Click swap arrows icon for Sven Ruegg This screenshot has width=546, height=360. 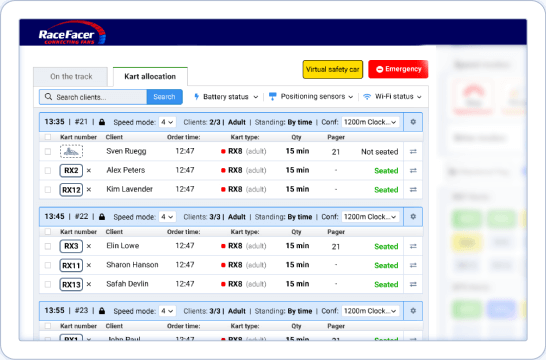pyautogui.click(x=413, y=151)
